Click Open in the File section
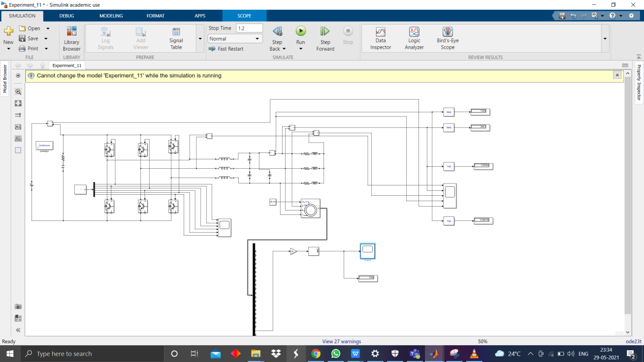The image size is (644, 362). coord(30,29)
